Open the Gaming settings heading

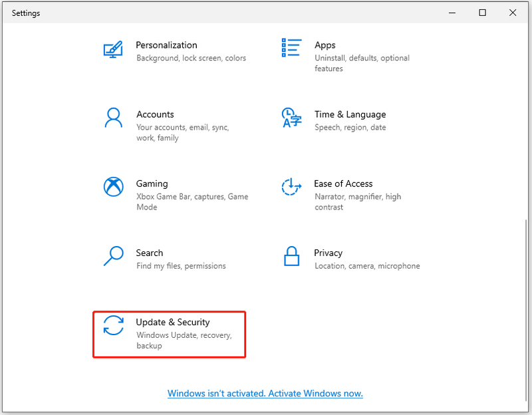coord(152,184)
